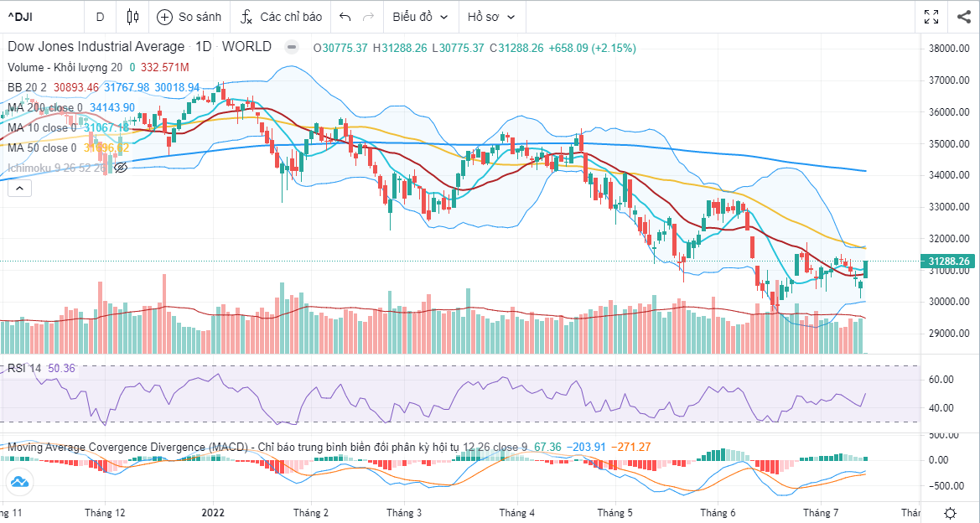Click the -500.00 MACD scale value
980x523 pixels.
tap(948, 486)
